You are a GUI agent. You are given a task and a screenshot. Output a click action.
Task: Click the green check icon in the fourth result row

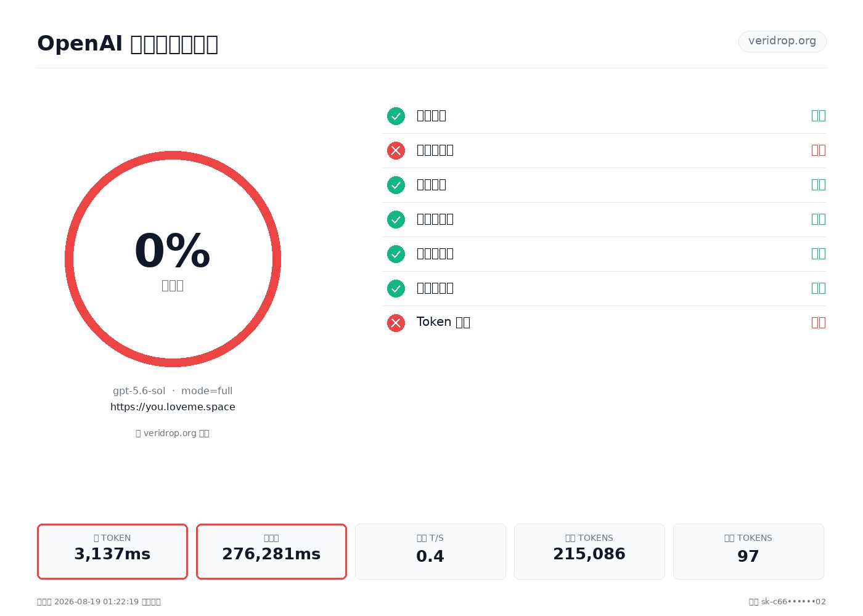coord(396,219)
